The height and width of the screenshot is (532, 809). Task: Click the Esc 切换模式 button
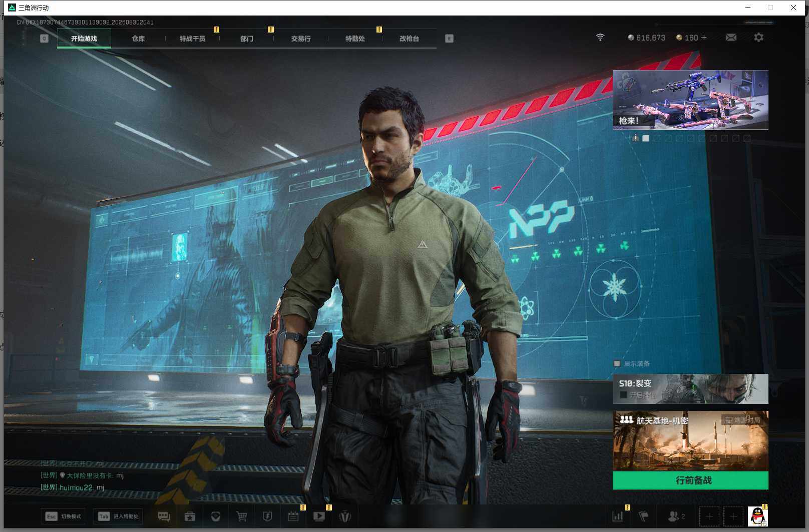click(64, 516)
